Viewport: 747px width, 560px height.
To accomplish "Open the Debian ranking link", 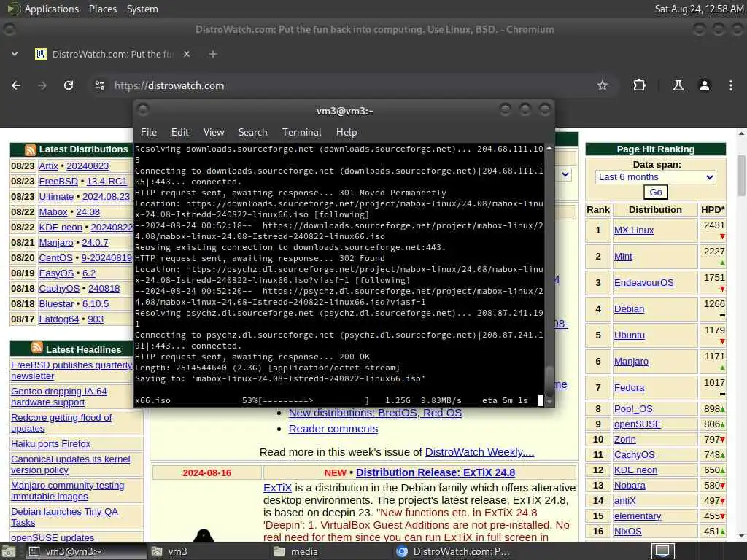I will 629,308.
